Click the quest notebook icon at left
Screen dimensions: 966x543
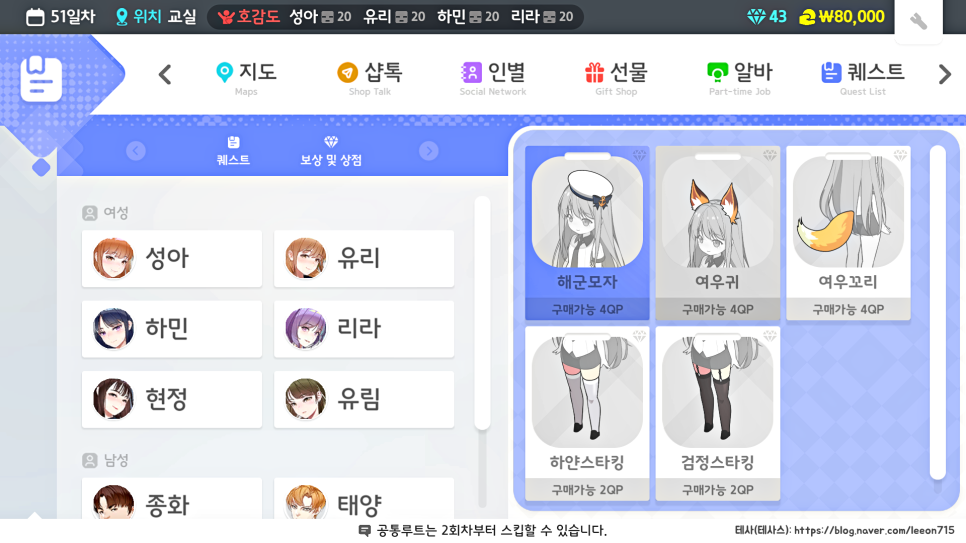(x=41, y=79)
